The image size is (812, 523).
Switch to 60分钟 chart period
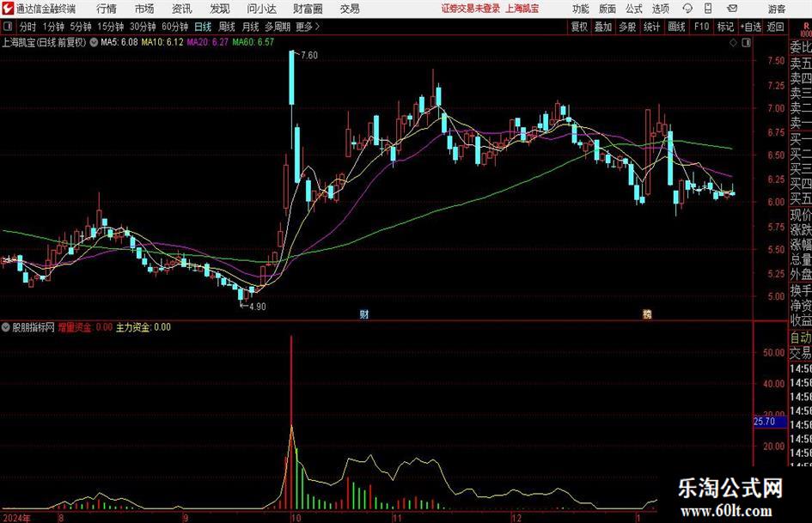pyautogui.click(x=175, y=27)
